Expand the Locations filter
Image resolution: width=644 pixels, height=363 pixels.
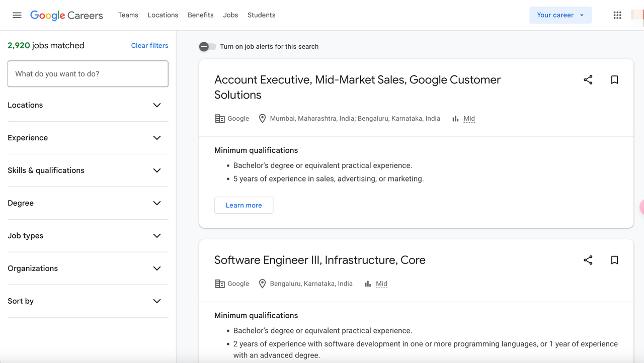click(88, 105)
